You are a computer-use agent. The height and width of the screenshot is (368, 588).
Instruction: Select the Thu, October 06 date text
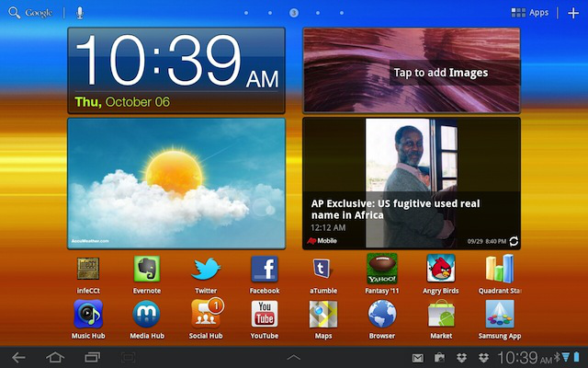122,102
